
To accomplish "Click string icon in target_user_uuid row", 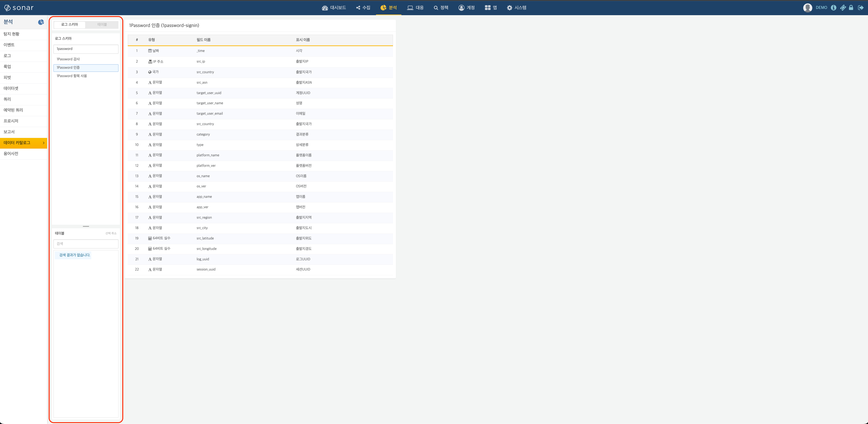I will pyautogui.click(x=150, y=93).
